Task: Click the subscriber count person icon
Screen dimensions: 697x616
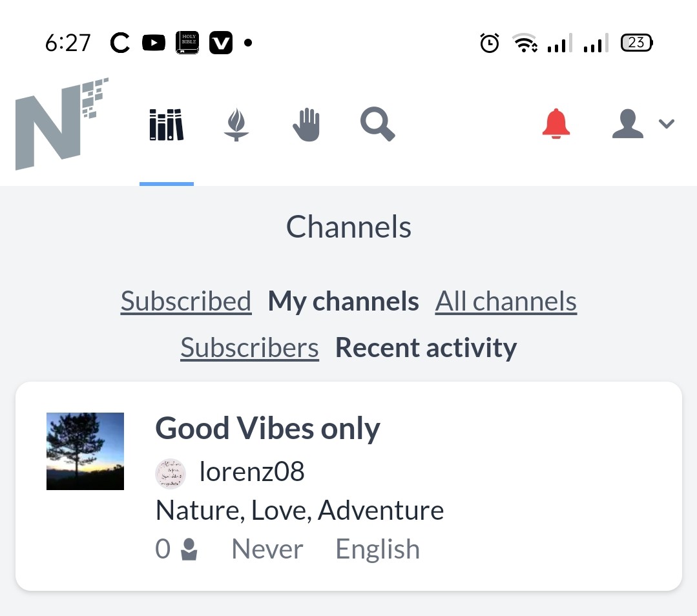Action: pos(189,549)
